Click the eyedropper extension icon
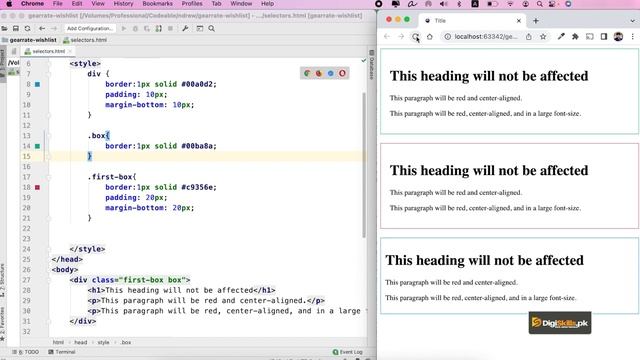This screenshot has height=360, width=640. pyautogui.click(x=561, y=37)
